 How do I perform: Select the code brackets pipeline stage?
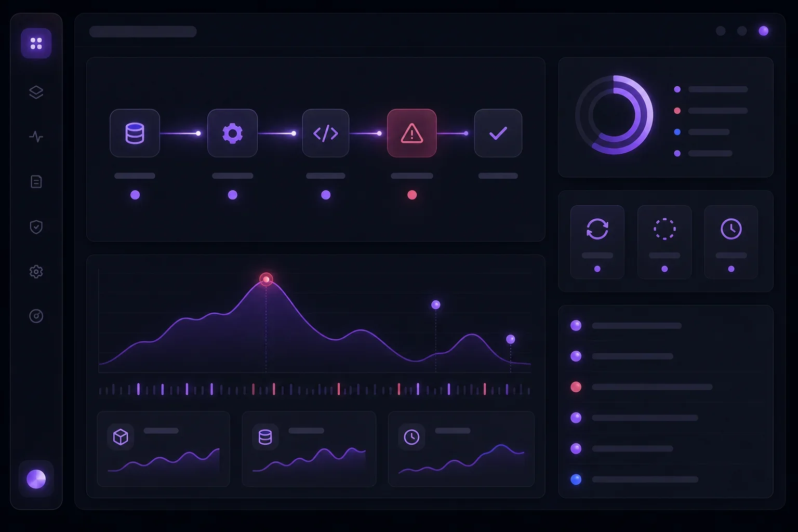(326, 133)
